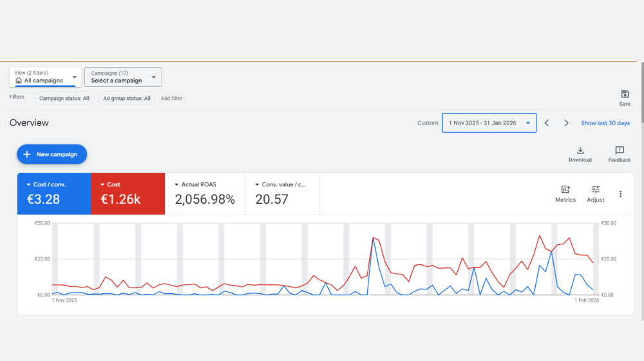Click the €1.26k cost value
This screenshot has height=361, width=644.
pyautogui.click(x=120, y=199)
